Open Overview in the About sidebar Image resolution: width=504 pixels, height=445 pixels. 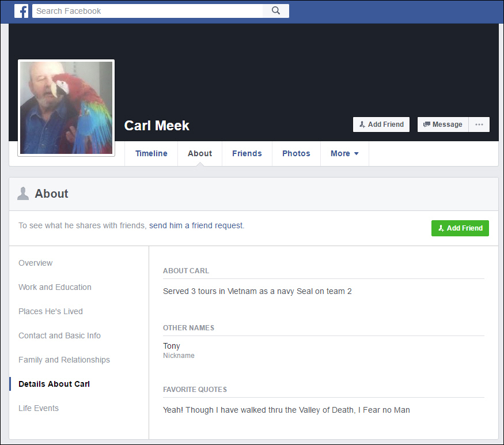coord(36,263)
